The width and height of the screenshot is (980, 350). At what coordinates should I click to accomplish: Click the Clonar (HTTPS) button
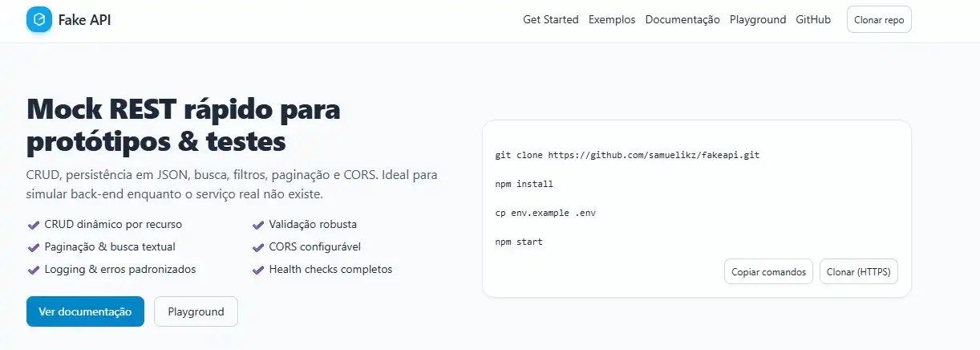click(x=858, y=272)
